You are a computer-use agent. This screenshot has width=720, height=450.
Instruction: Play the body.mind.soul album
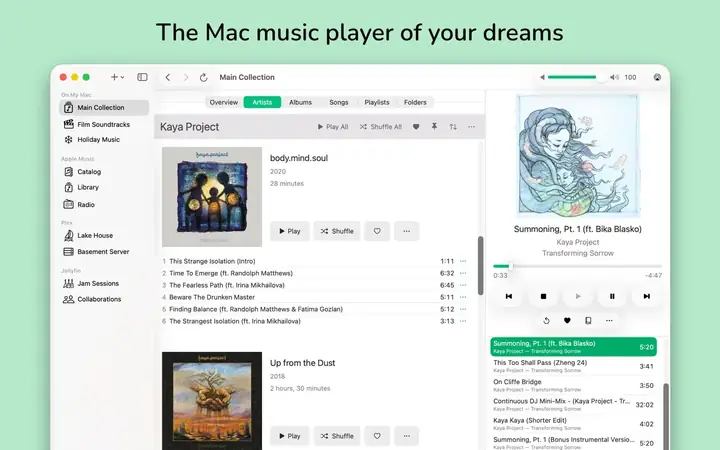(x=289, y=231)
